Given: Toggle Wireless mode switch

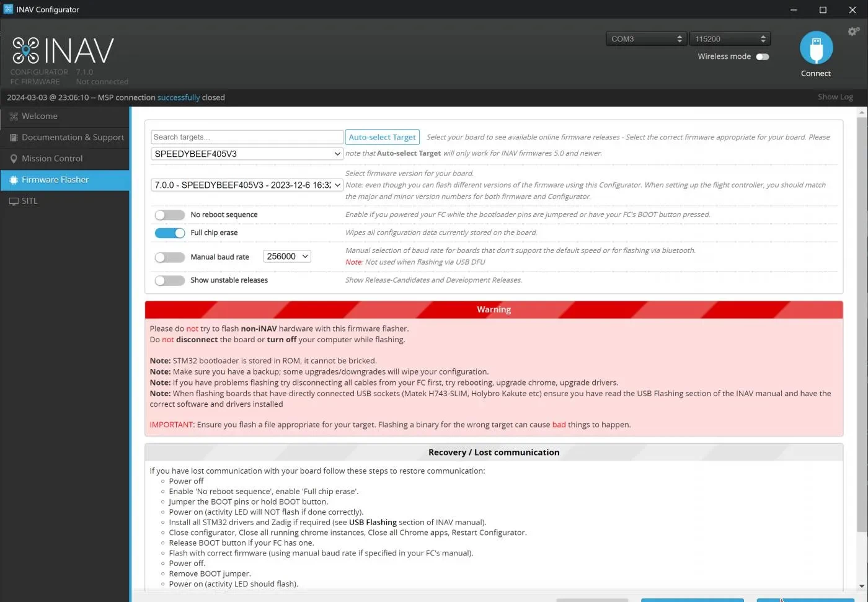Looking at the screenshot, I should (763, 56).
